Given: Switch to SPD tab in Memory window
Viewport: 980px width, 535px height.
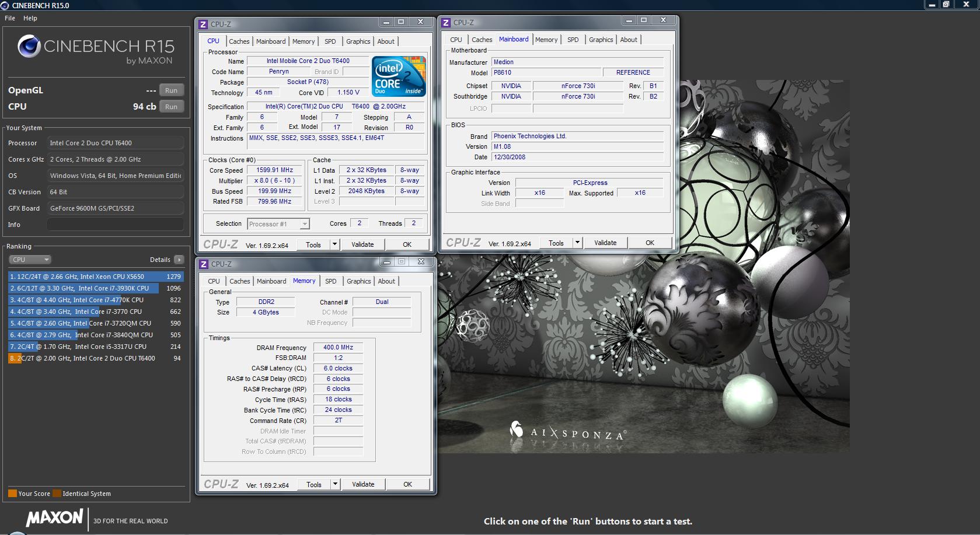Looking at the screenshot, I should click(331, 281).
